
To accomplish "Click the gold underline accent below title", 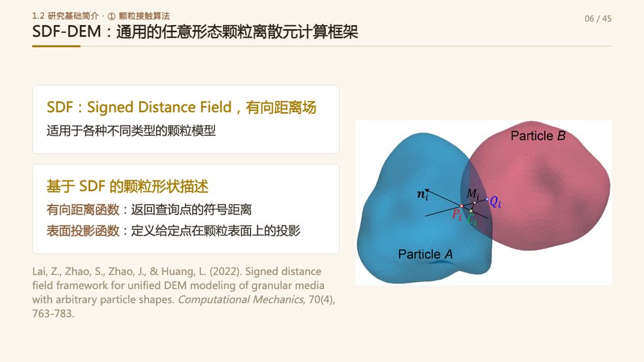I will coord(56,46).
